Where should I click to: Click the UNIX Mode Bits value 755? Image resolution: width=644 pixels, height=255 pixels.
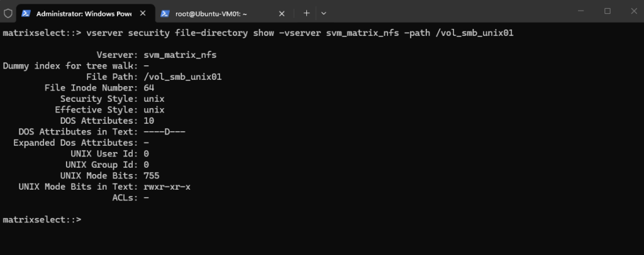[x=152, y=176]
